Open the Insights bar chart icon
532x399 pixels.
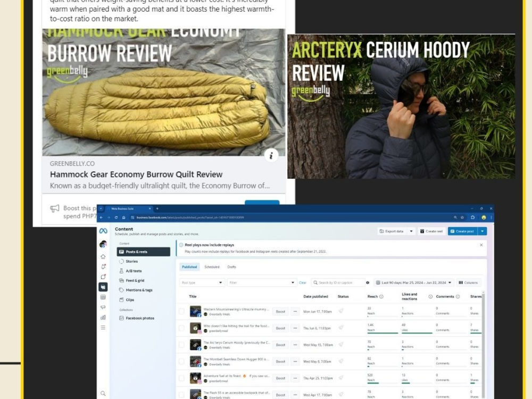coord(103,318)
